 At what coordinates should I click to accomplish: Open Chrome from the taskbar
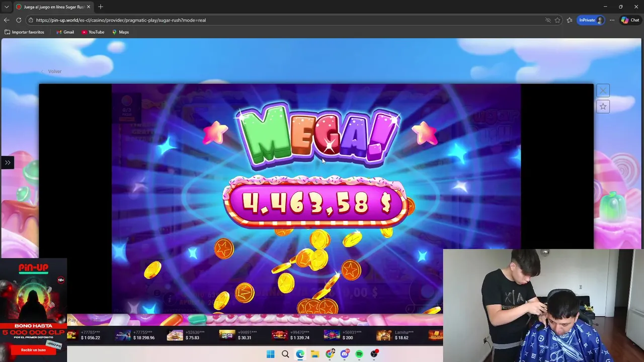330,354
